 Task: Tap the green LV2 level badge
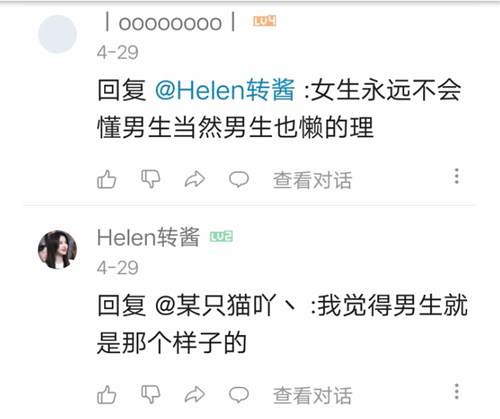(x=221, y=237)
